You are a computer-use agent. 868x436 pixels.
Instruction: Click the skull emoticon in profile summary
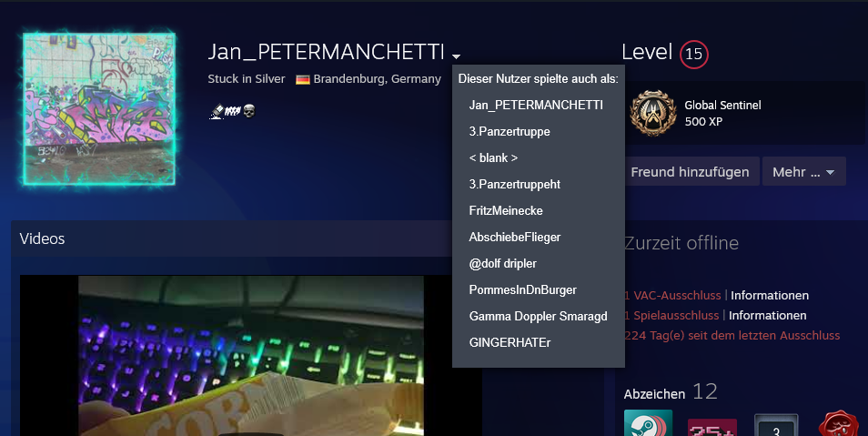249,111
